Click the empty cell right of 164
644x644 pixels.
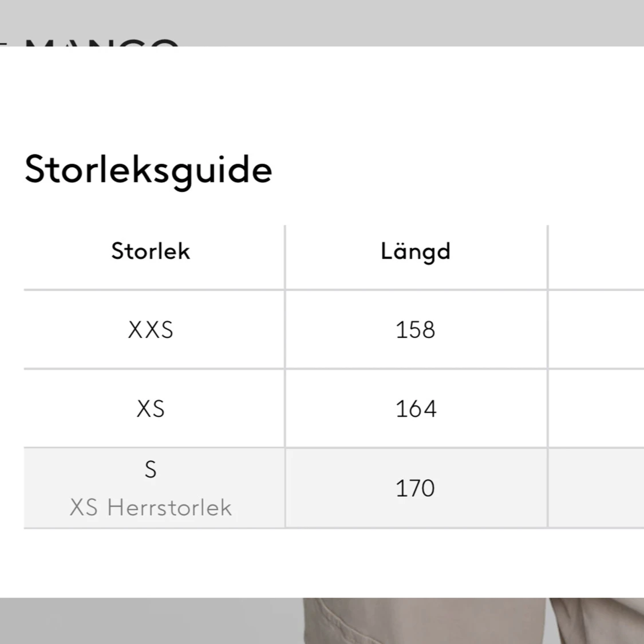click(596, 408)
